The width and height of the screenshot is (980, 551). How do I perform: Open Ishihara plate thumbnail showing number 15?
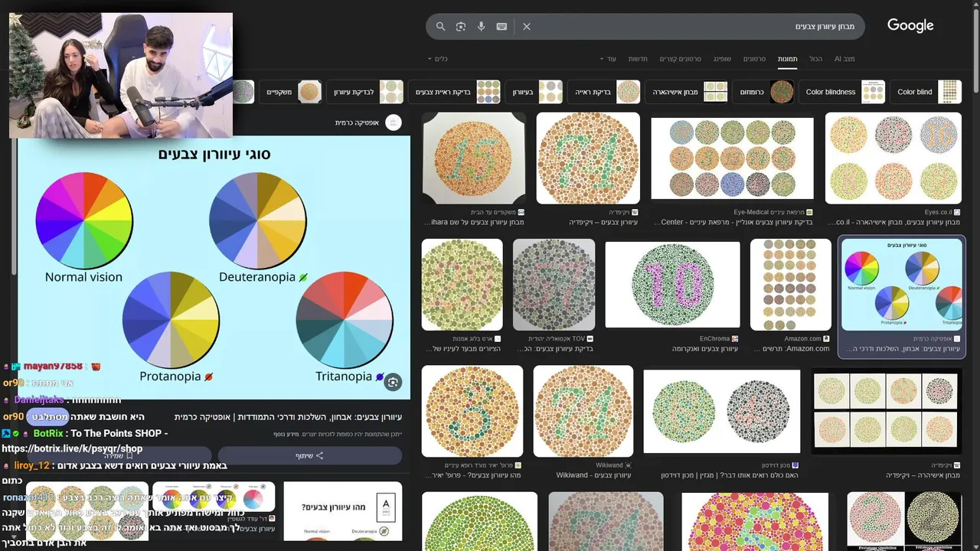point(474,158)
